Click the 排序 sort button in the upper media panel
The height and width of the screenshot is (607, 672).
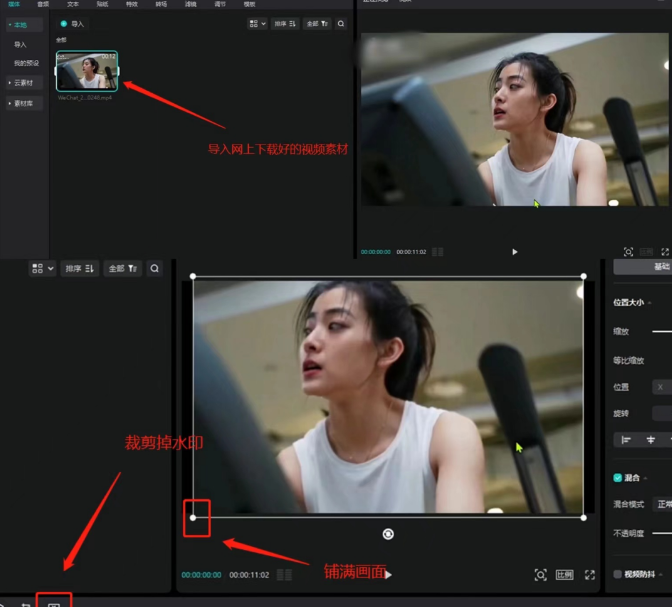285,24
